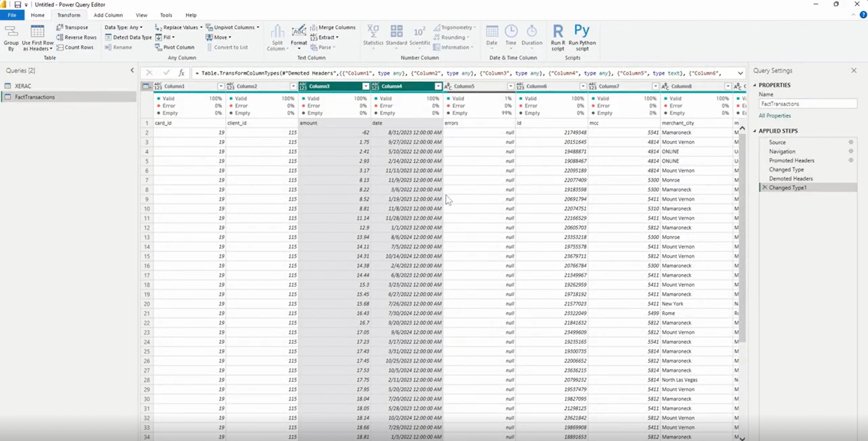Click the Run Python script icon

coord(582,38)
